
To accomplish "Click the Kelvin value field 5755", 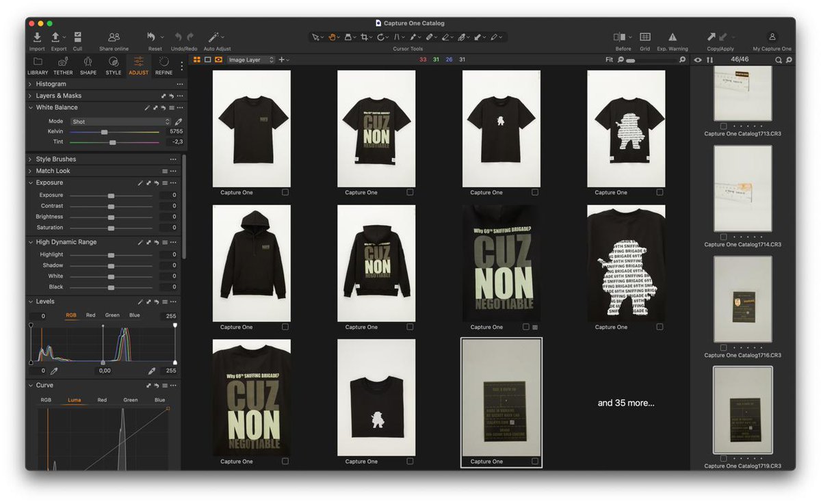I will click(x=176, y=131).
